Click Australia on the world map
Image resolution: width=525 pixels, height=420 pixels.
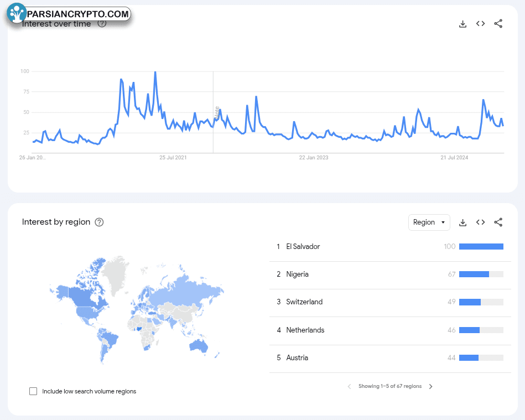197,346
